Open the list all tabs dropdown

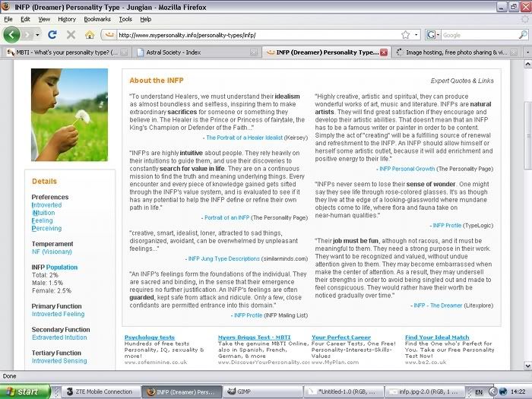(527, 52)
